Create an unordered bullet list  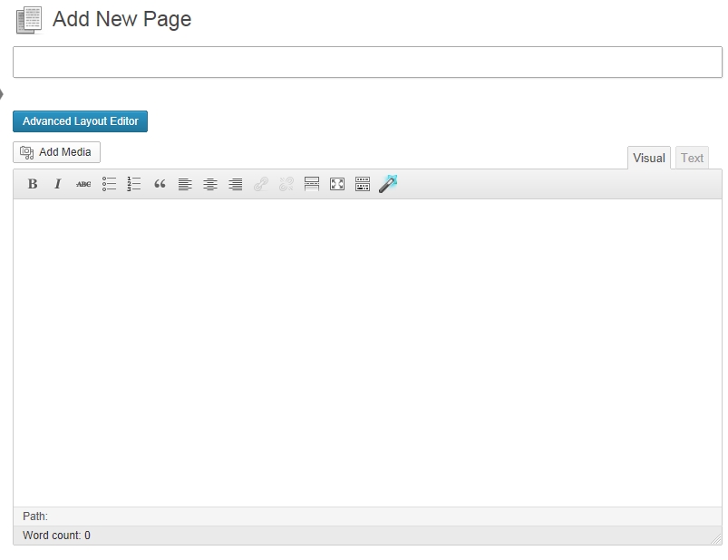(x=107, y=183)
